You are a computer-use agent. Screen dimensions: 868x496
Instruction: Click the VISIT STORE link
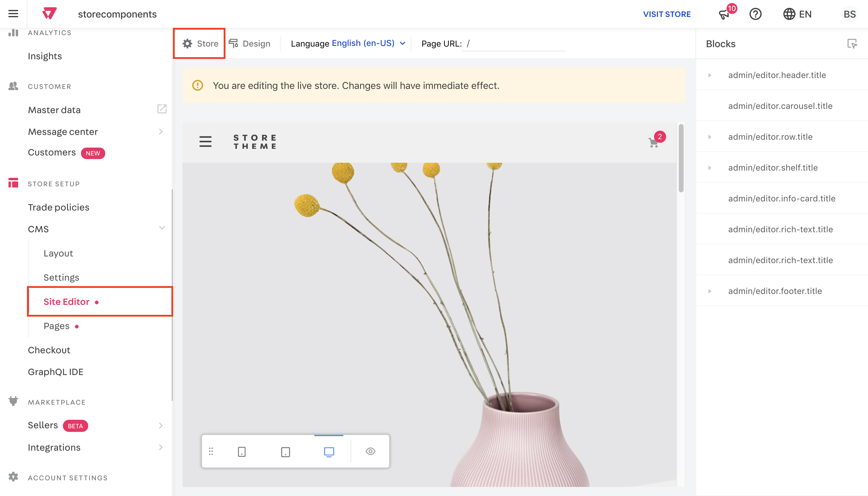(x=667, y=14)
